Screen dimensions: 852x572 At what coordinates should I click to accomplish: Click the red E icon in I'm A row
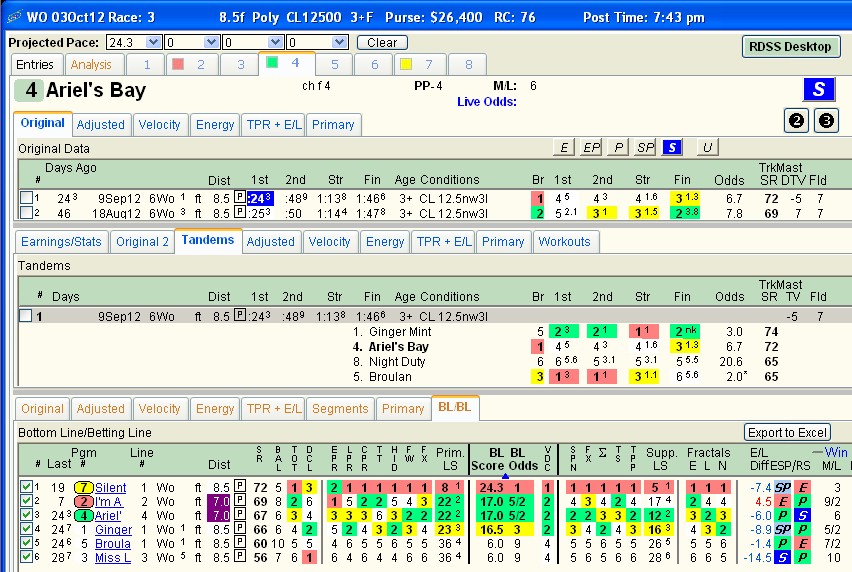point(783,501)
